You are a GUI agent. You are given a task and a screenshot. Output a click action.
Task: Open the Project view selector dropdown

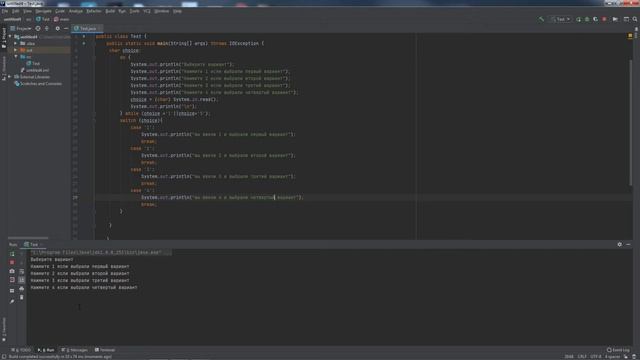[20, 29]
